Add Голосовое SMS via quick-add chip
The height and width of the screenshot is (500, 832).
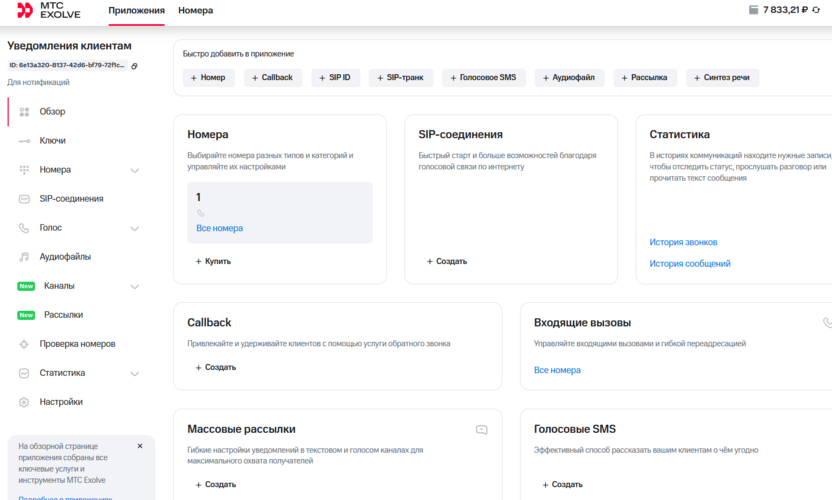484,77
